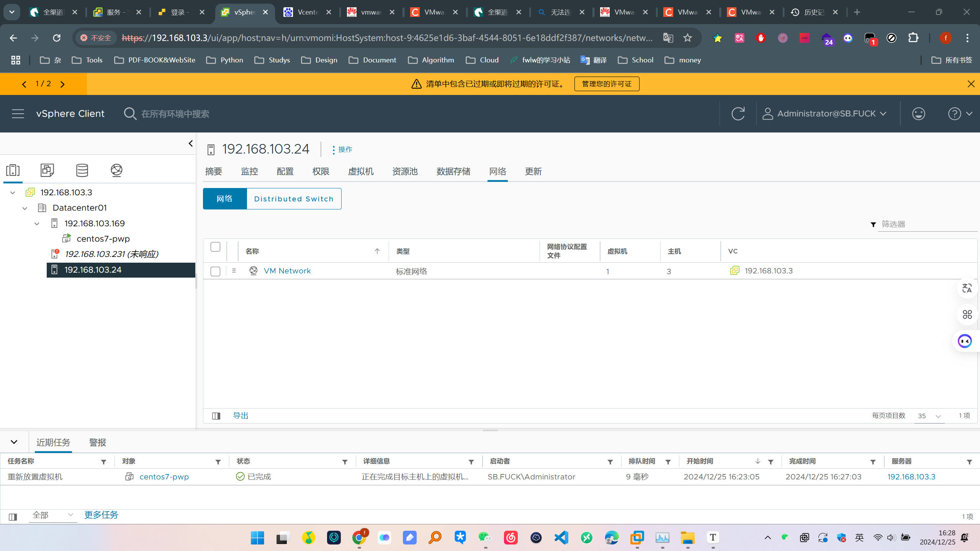Switch to the 数据存储 tab
Image resolution: width=980 pixels, height=551 pixels.
click(453, 172)
